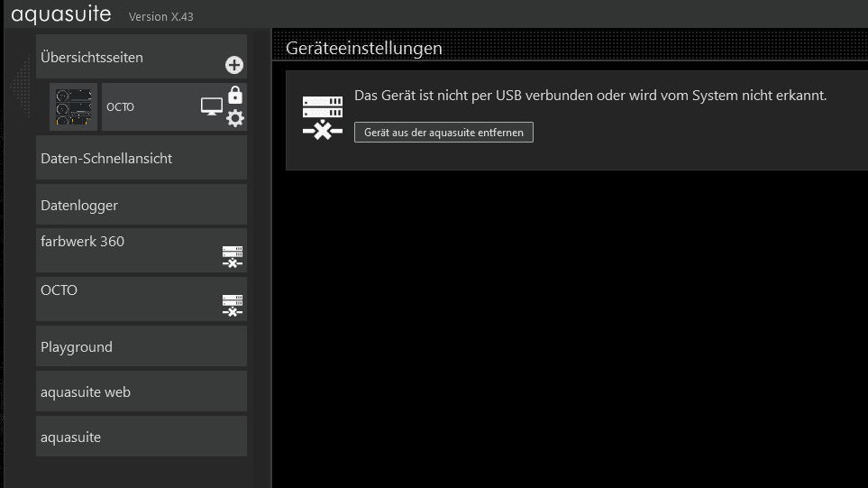Click disconnected device icon on OCTO device

pyautogui.click(x=233, y=306)
